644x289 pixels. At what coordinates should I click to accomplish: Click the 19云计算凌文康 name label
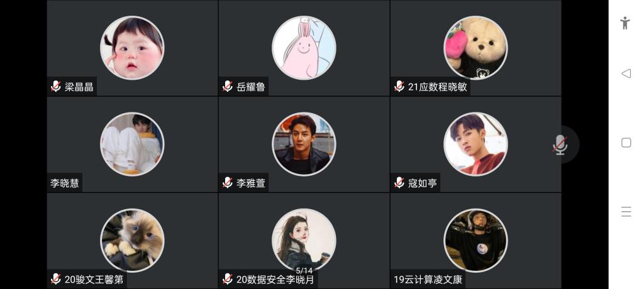pyautogui.click(x=428, y=280)
